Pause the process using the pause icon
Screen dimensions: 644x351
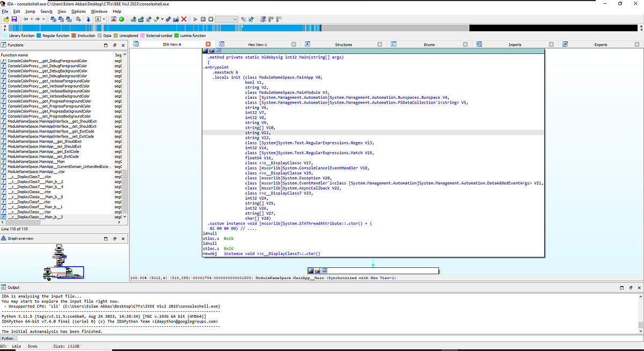click(202, 19)
